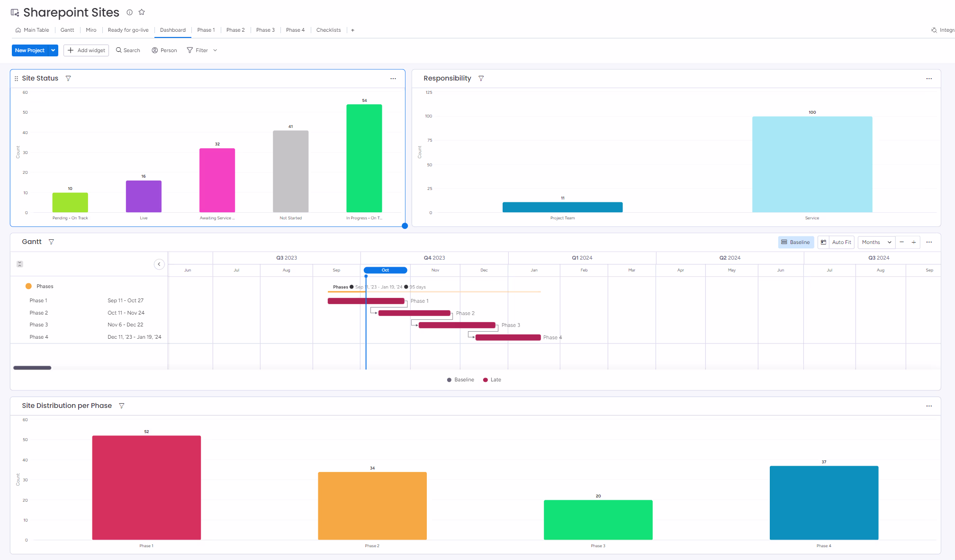Screen dimensions: 955x560
Task: Click the board type icon before title
Action: pyautogui.click(x=15, y=13)
